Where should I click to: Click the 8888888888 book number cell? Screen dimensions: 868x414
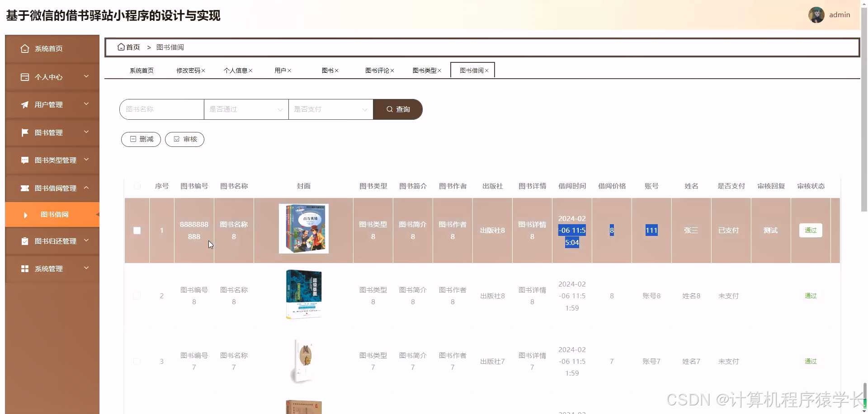(194, 231)
